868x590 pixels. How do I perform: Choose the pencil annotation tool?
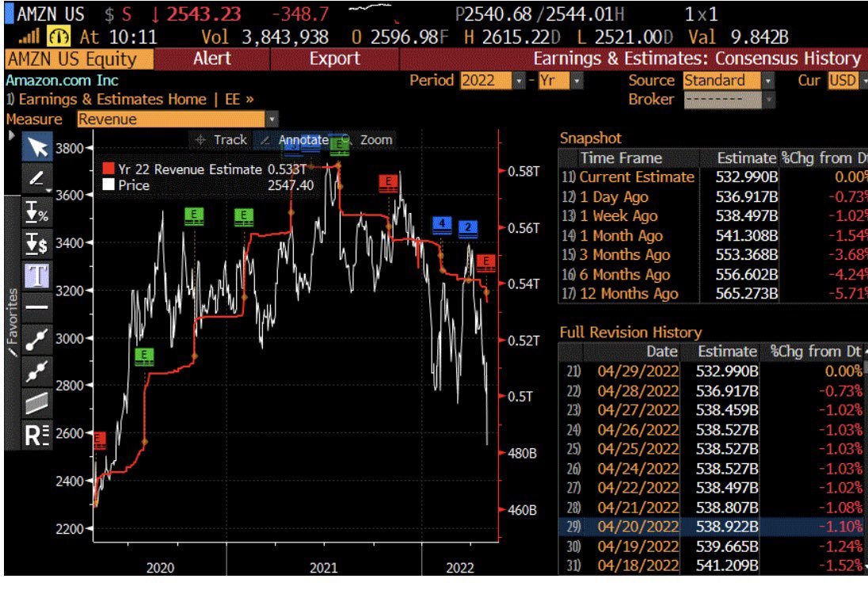point(37,178)
